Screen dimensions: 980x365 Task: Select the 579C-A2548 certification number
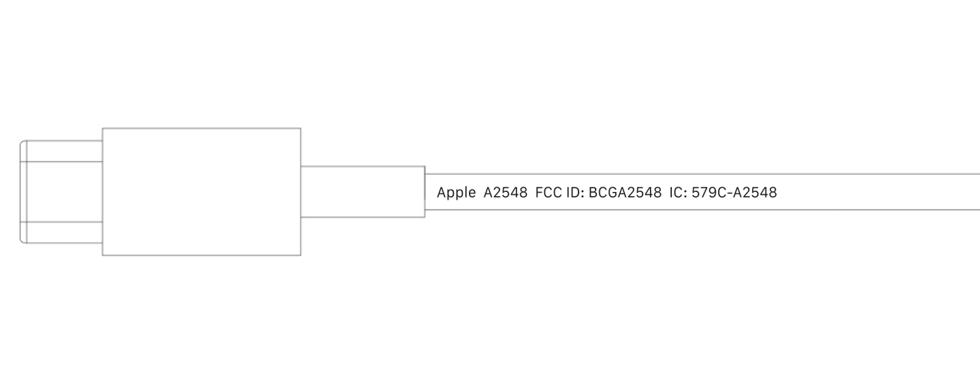coord(734,193)
